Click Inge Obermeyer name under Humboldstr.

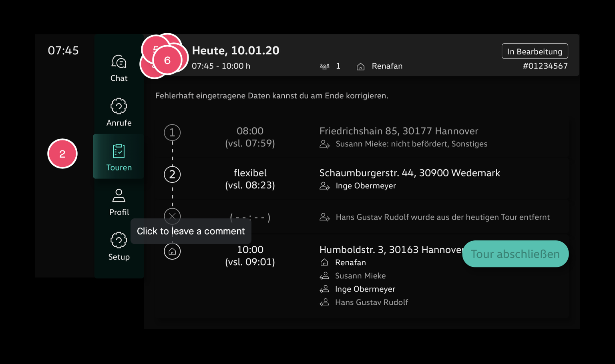365,289
